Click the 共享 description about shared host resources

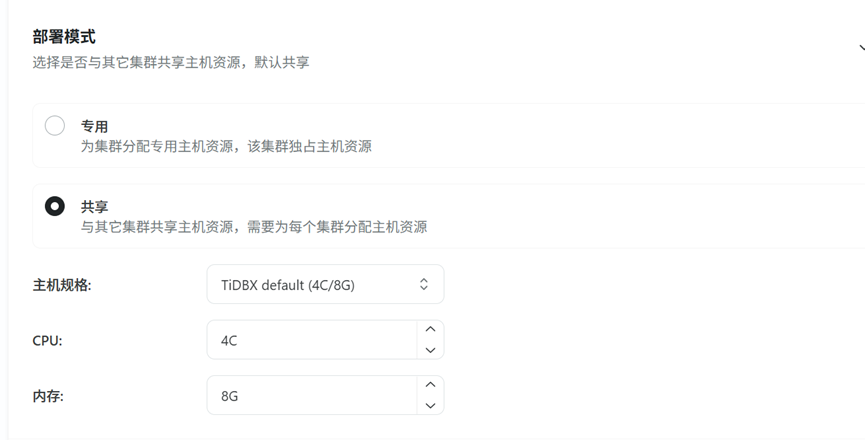[254, 227]
